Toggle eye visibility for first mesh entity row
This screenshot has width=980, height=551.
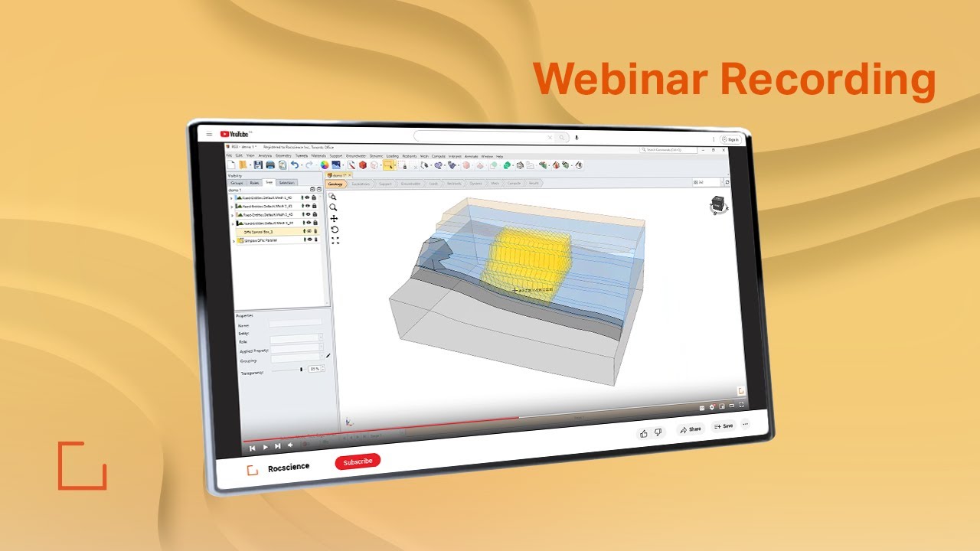pyautogui.click(x=309, y=197)
